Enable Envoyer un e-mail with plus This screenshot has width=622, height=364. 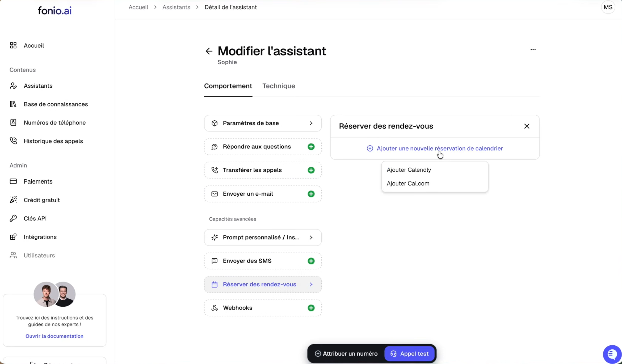point(311,194)
